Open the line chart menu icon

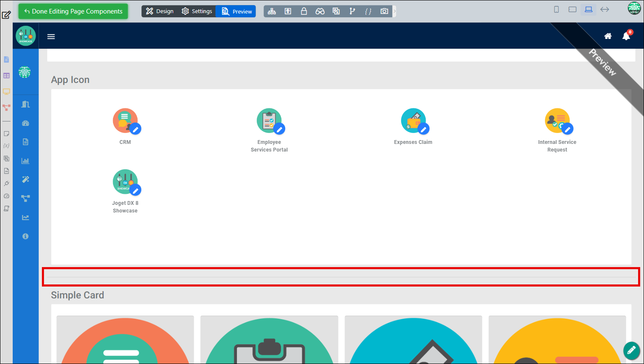[x=25, y=217]
